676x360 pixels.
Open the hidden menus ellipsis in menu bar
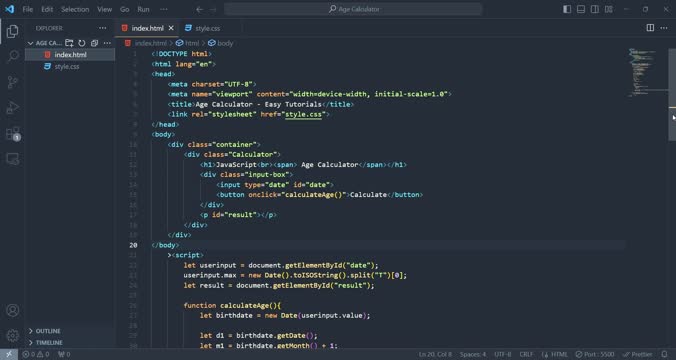[164, 9]
